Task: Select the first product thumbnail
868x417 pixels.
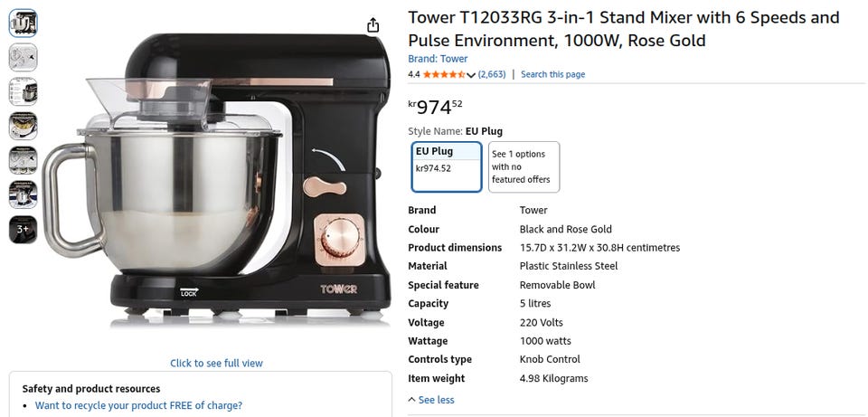Action: (23, 23)
